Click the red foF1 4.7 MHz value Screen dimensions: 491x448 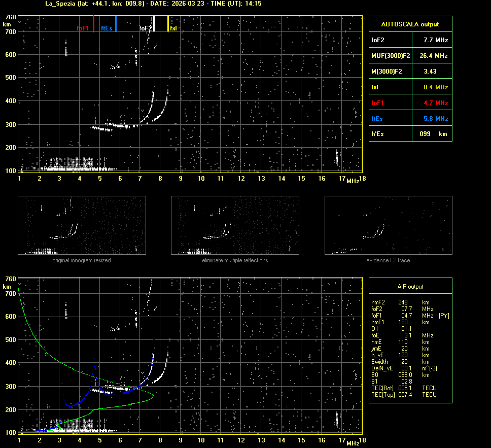tap(436, 103)
